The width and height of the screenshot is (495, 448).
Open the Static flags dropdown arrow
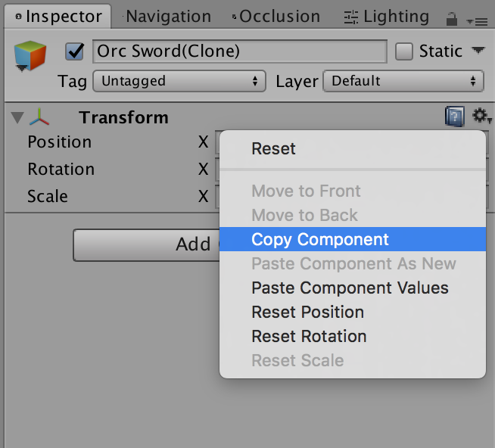pyautogui.click(x=478, y=51)
